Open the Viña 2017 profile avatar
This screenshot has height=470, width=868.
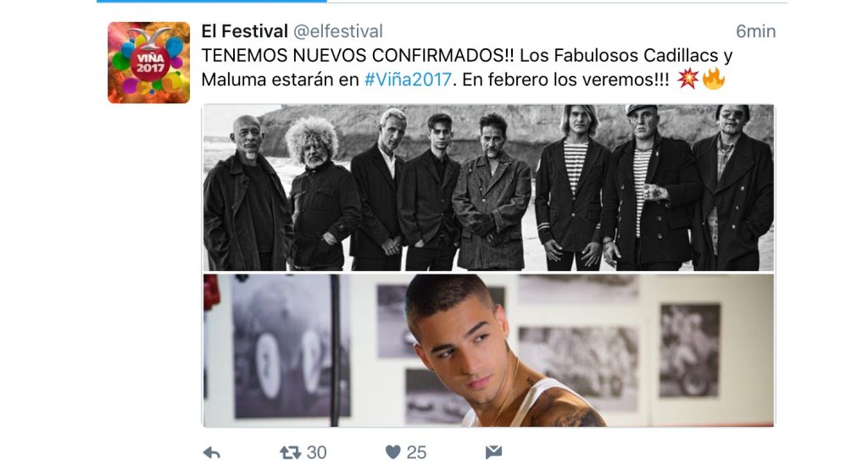click(x=149, y=63)
